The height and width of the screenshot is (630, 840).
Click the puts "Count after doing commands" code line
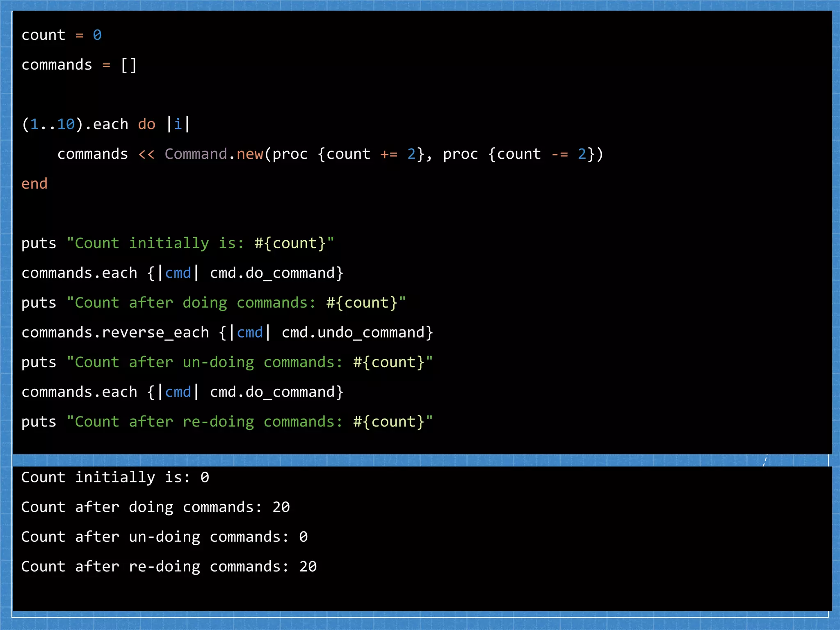tap(214, 303)
